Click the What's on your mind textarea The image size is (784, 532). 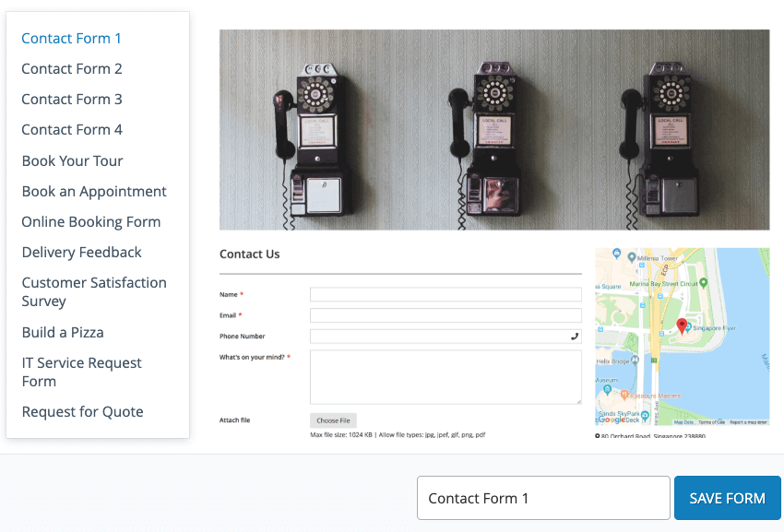point(445,376)
